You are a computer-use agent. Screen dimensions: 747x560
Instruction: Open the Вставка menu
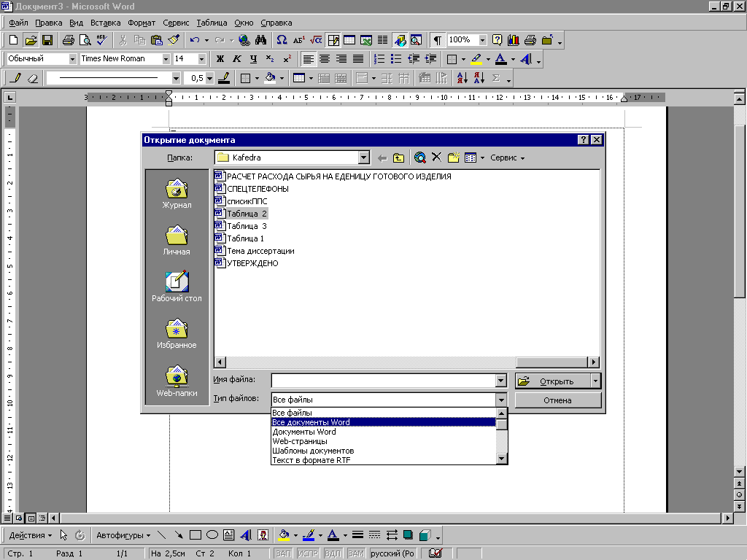click(105, 23)
